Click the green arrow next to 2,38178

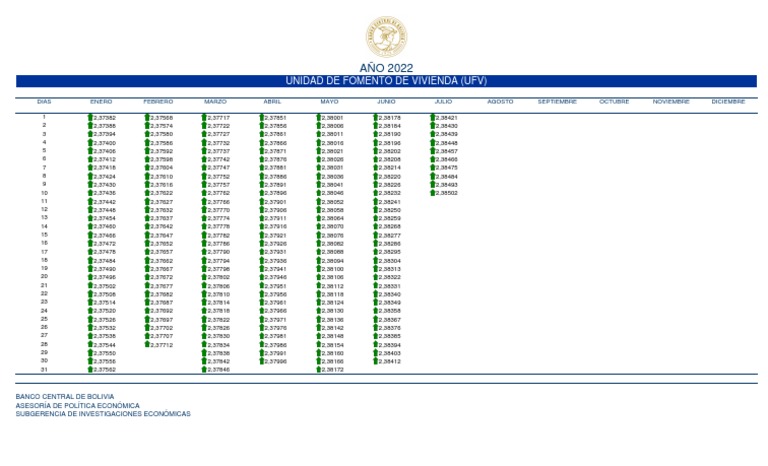pyautogui.click(x=376, y=118)
